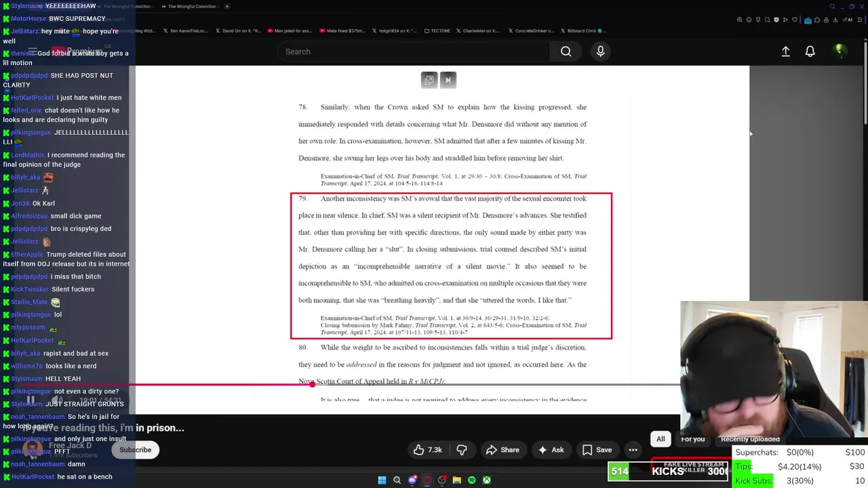
Task: Save the video with the Save button
Action: (597, 450)
